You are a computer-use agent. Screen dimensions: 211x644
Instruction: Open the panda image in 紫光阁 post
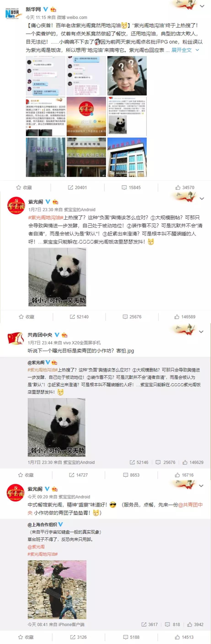pos(57,277)
